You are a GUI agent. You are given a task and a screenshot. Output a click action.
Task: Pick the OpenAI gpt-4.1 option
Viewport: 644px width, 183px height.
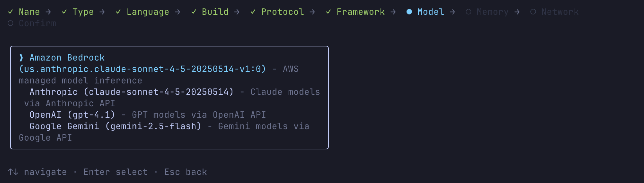tap(72, 115)
